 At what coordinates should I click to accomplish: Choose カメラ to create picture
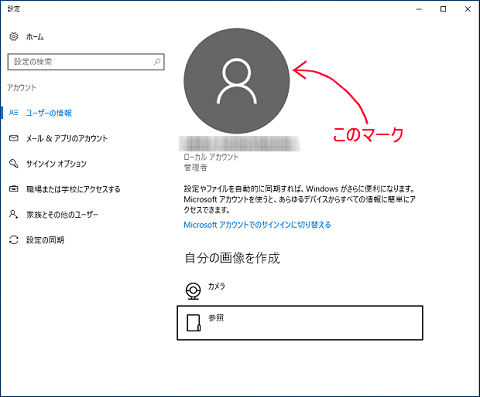(x=217, y=286)
